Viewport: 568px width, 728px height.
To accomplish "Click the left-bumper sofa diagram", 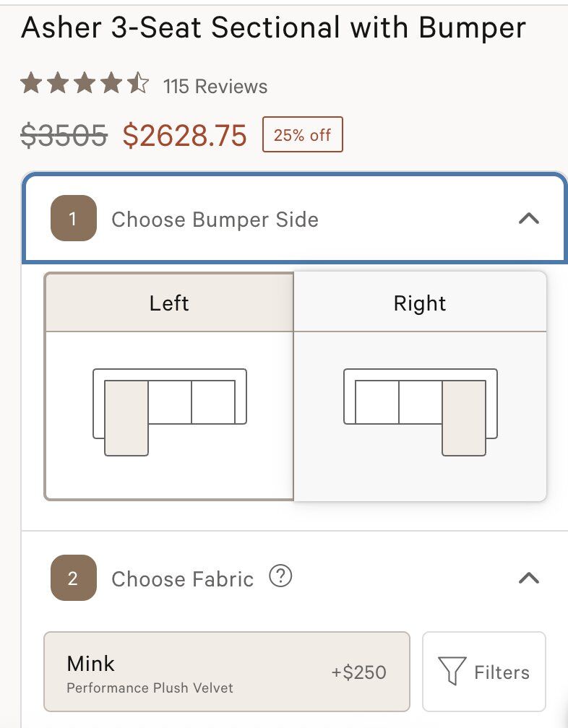I will pos(170,412).
